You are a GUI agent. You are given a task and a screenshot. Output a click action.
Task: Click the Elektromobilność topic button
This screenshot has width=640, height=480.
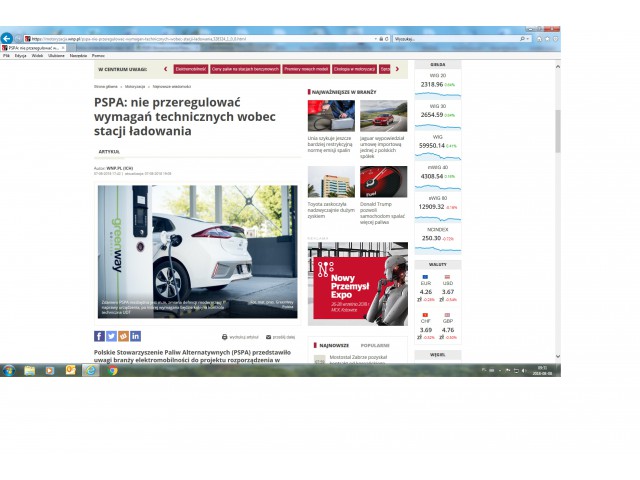190,69
